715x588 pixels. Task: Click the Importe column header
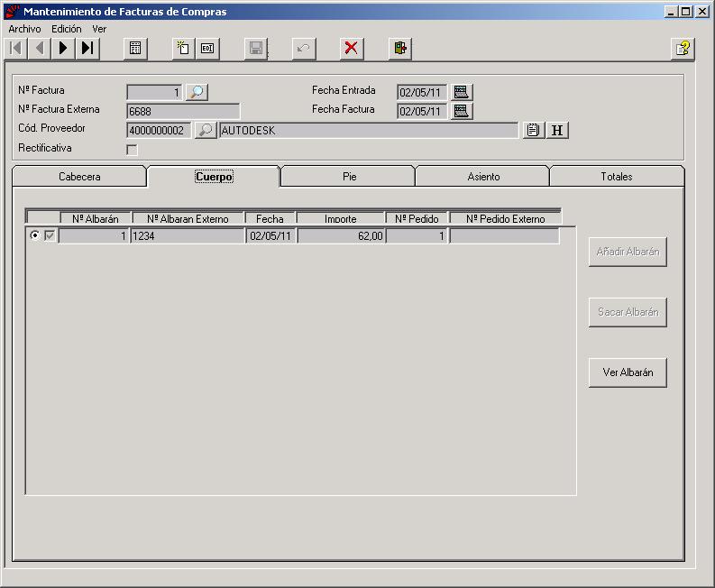341,218
